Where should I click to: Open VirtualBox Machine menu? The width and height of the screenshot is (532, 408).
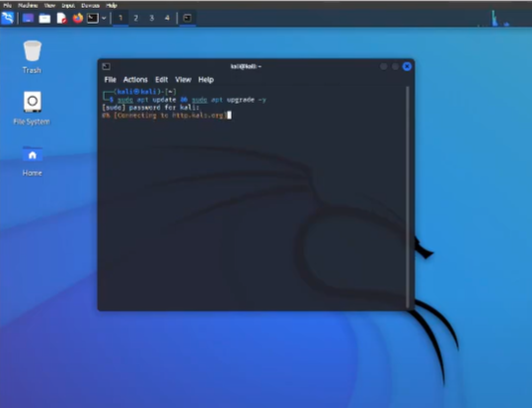(28, 6)
